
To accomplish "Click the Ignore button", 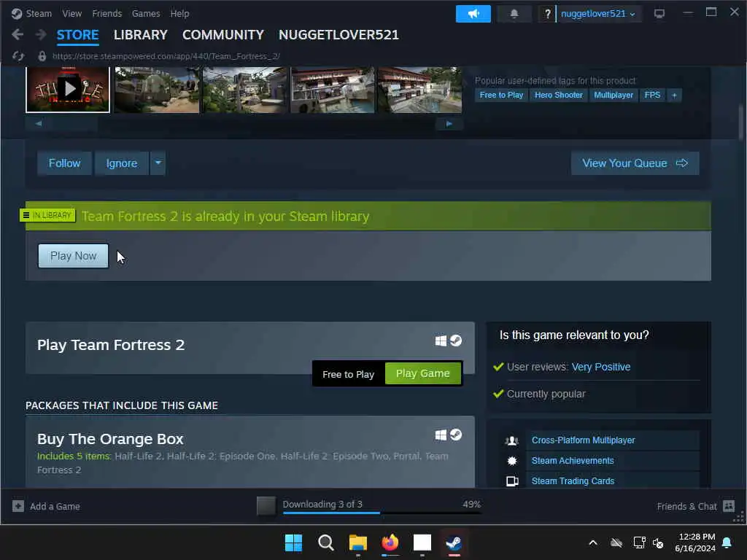I will (x=122, y=163).
